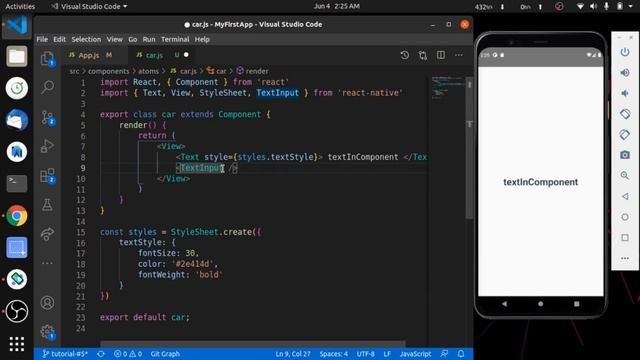Click 'components' in breadcrumb path
Screen dimensions: 640x360
[x=108, y=71]
